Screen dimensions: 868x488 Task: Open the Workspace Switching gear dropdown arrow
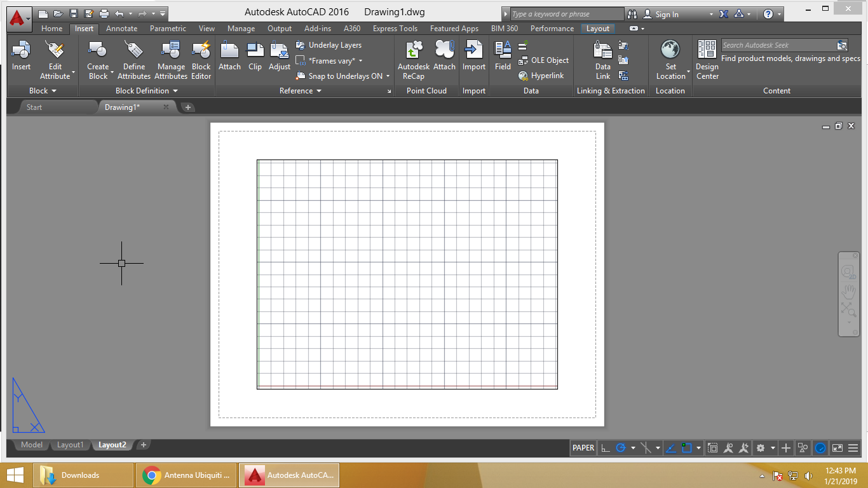(x=773, y=448)
